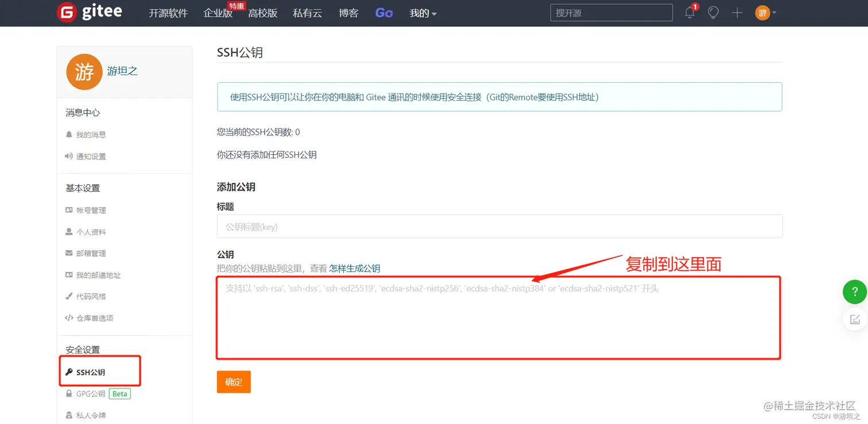Screen dimensions: 868x424
Task: Click the icon beside 私人令牌
Action: pos(69,415)
